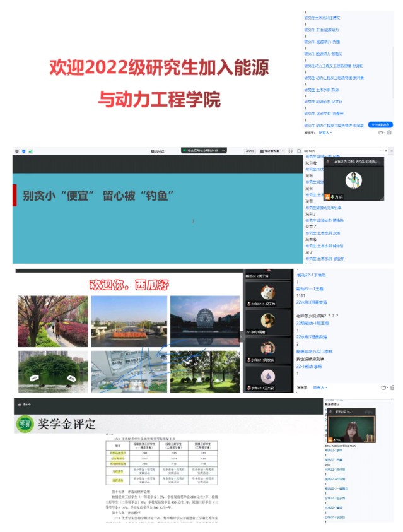Select 方怡's video thumbnail
403x532 pixels.
tap(353, 179)
